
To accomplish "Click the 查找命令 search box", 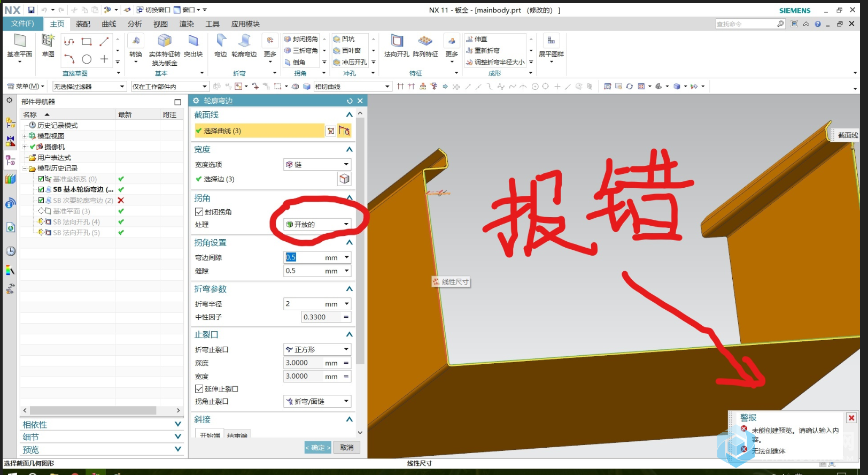I will 746,24.
